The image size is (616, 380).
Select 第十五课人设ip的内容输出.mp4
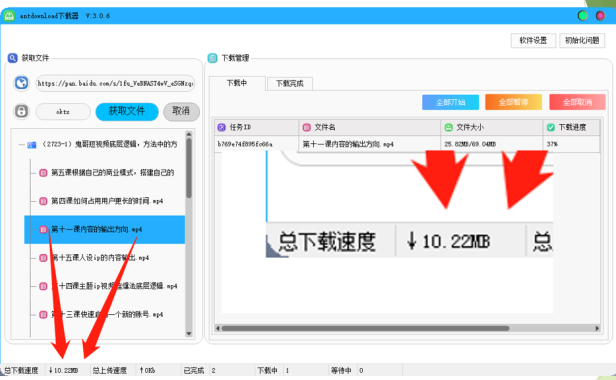click(x=100, y=258)
